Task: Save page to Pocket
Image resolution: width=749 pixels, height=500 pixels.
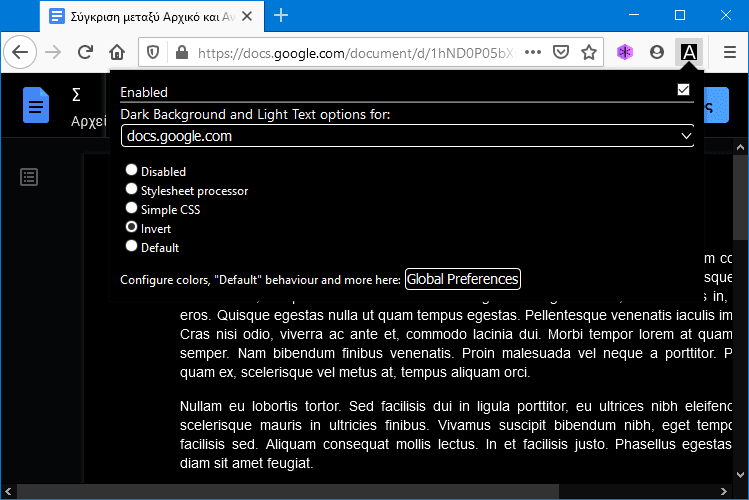Action: [x=561, y=52]
